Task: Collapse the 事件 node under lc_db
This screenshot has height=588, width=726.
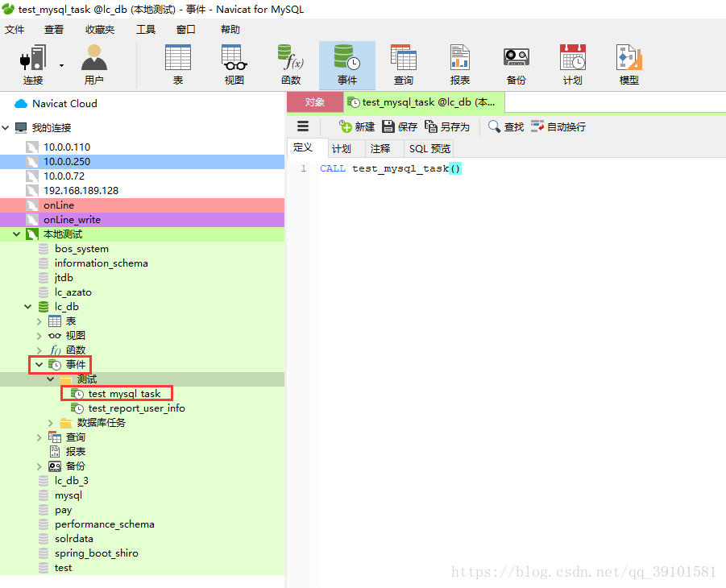Action: [39, 365]
